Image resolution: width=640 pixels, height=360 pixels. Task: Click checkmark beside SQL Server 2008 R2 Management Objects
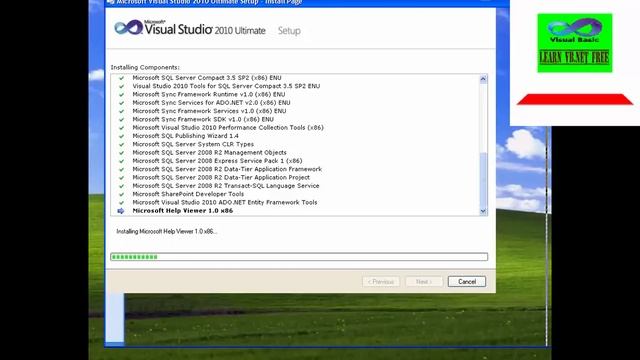[121, 153]
